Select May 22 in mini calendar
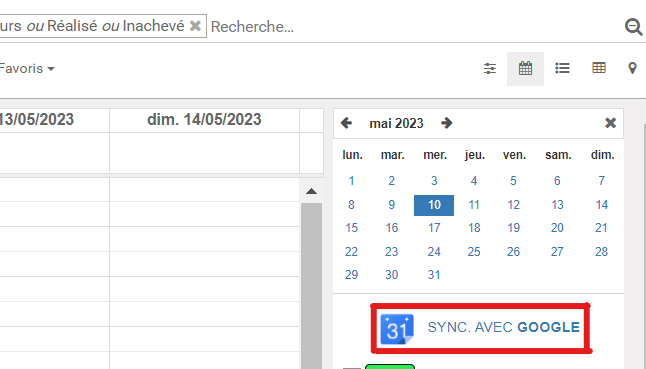646x369 pixels. click(x=351, y=252)
